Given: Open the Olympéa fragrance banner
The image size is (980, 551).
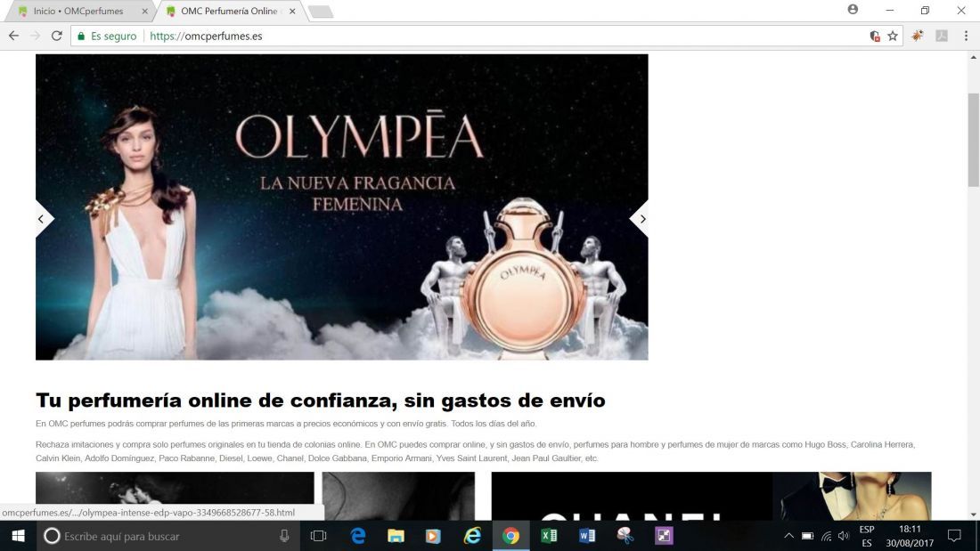Looking at the screenshot, I should [x=342, y=207].
